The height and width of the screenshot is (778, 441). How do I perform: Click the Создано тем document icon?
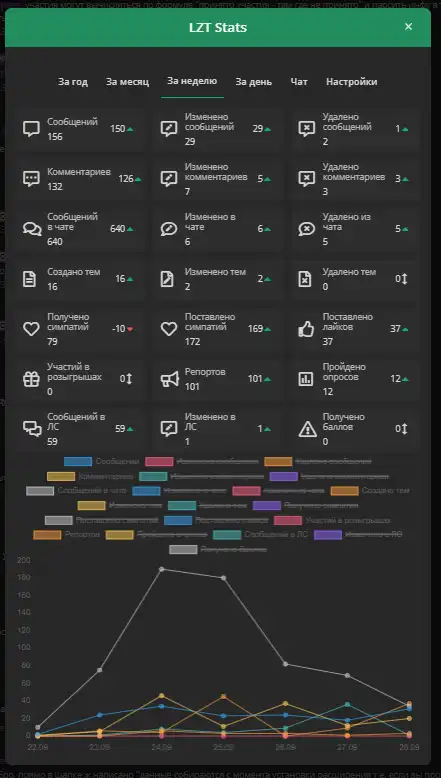pyautogui.click(x=30, y=279)
